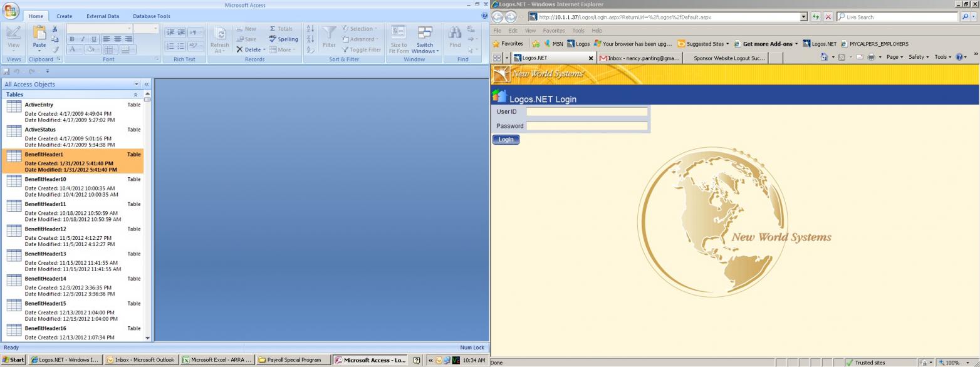Collapse navigation pane with shutter bar button
980x367 pixels.
147,84
